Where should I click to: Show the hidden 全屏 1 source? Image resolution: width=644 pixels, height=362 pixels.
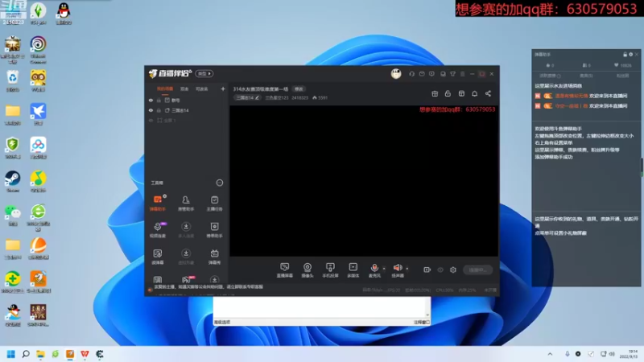pos(151,120)
